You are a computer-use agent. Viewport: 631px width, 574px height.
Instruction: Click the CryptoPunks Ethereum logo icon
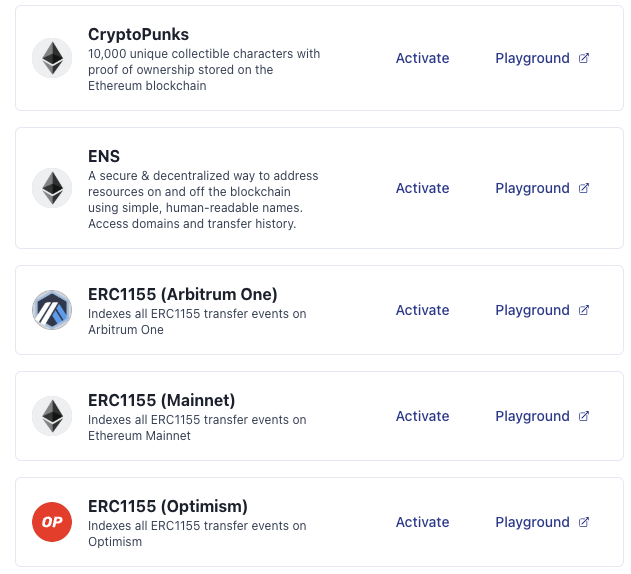(51, 58)
